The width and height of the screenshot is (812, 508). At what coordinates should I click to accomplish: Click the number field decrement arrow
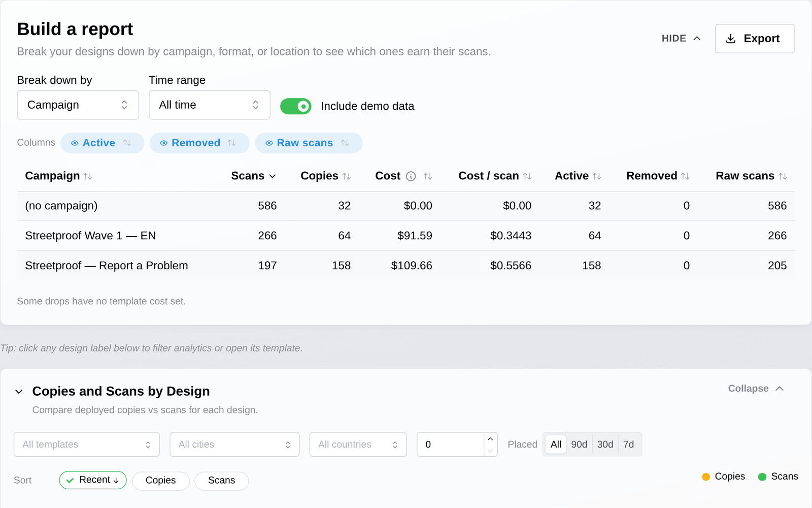click(490, 451)
